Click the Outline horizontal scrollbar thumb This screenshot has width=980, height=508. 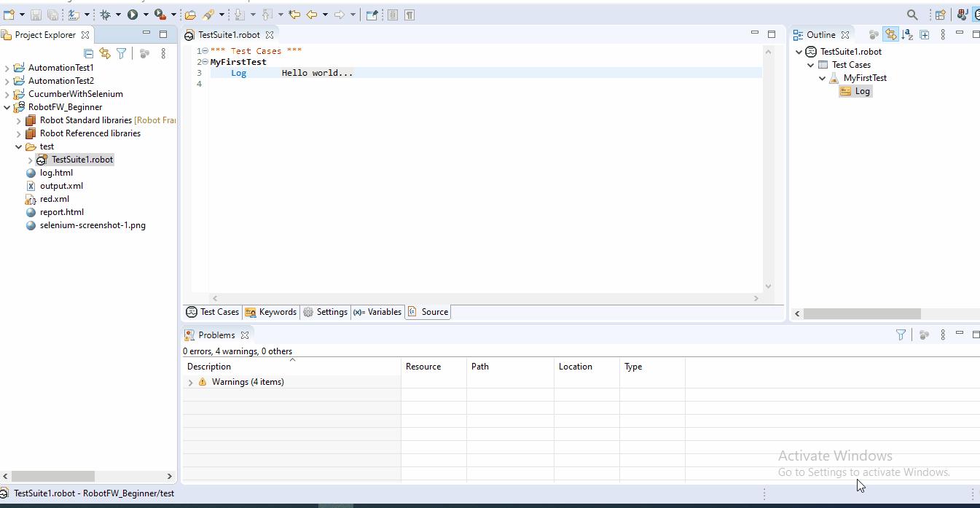862,313
